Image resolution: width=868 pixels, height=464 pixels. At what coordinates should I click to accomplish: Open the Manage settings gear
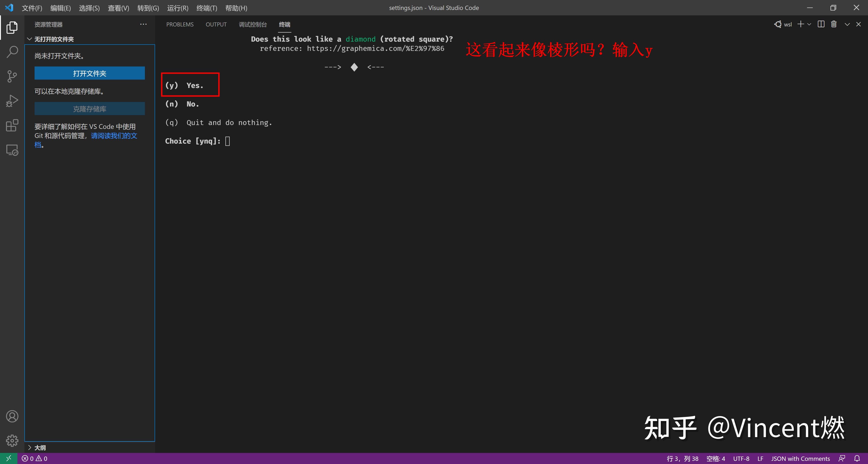12,440
